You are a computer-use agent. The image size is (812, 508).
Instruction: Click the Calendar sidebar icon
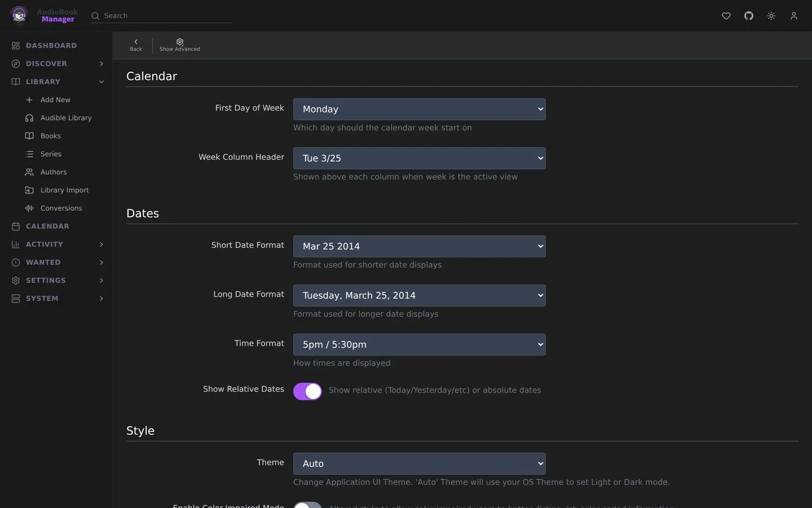[16, 226]
